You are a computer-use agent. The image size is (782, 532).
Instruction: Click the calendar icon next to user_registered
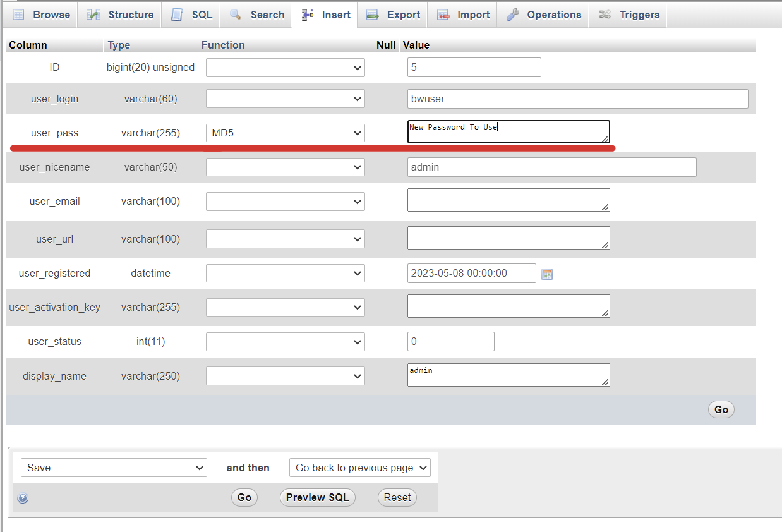click(x=547, y=274)
